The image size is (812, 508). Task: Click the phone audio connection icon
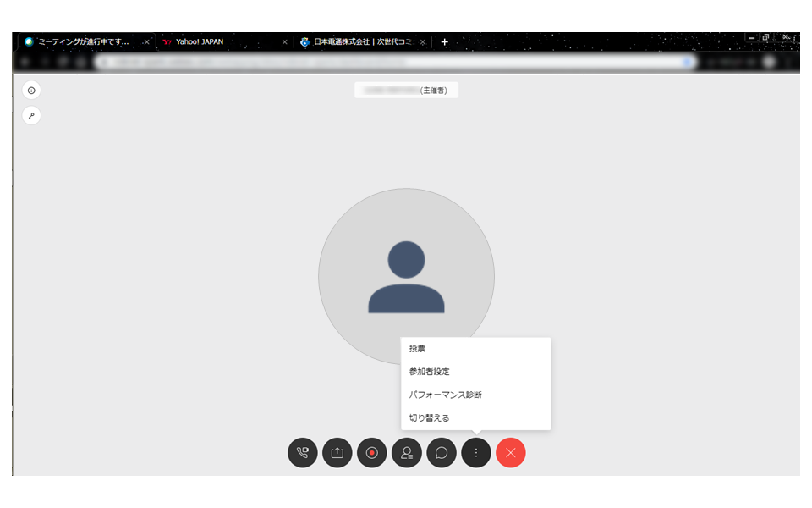pos(303,452)
